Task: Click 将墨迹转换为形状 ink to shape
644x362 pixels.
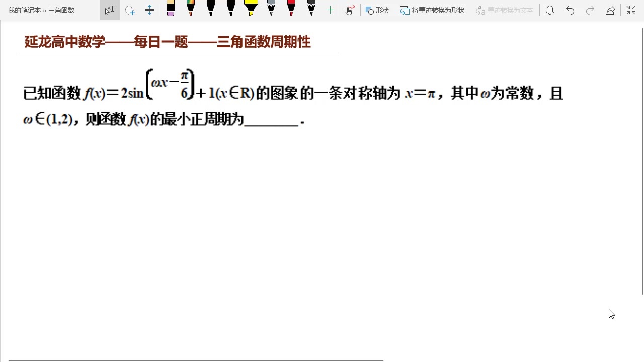Action: coord(432,10)
